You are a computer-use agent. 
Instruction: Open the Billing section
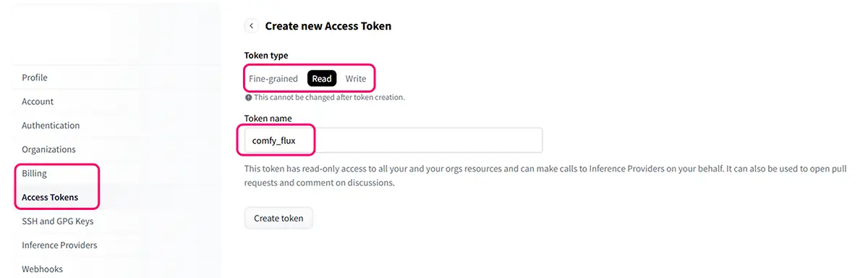34,173
